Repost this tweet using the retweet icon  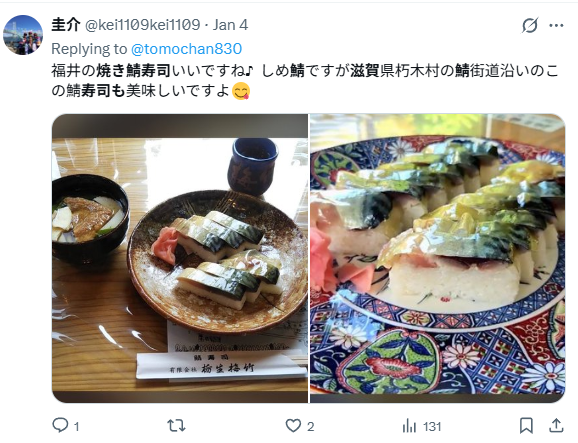pyautogui.click(x=176, y=426)
